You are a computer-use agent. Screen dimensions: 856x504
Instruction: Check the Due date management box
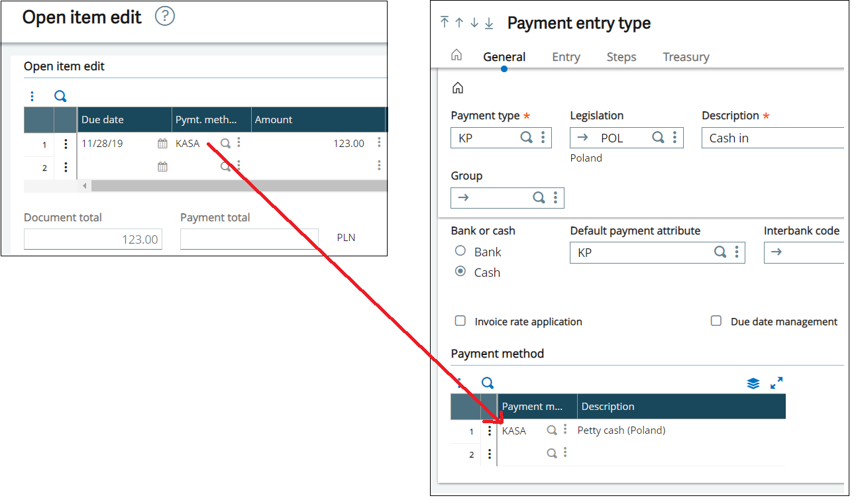716,321
